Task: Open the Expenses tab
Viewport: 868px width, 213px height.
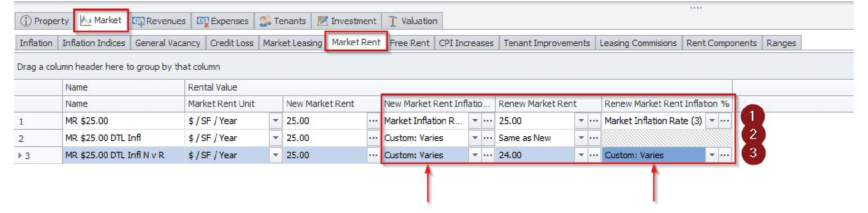Action: (223, 21)
